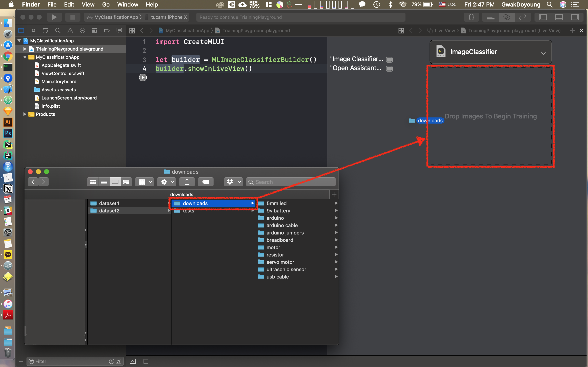Run playground with line play button
This screenshot has height=367, width=588.
[x=143, y=77]
